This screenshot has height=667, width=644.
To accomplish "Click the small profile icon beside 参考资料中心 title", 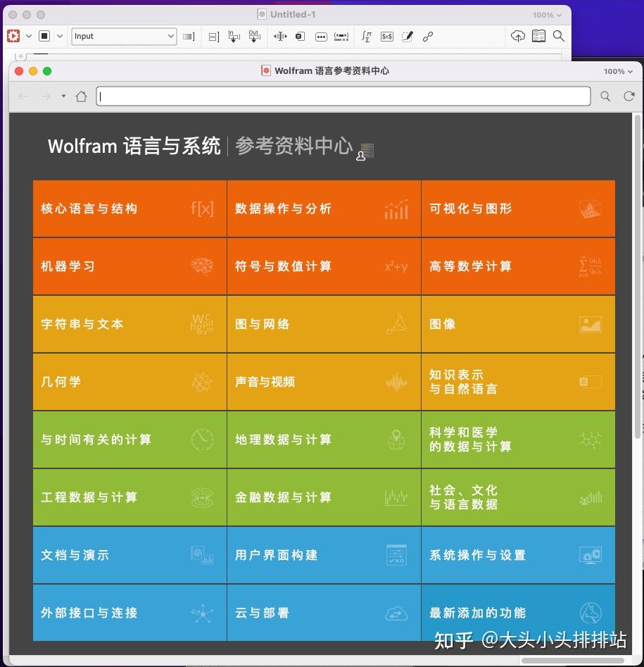I will point(365,152).
